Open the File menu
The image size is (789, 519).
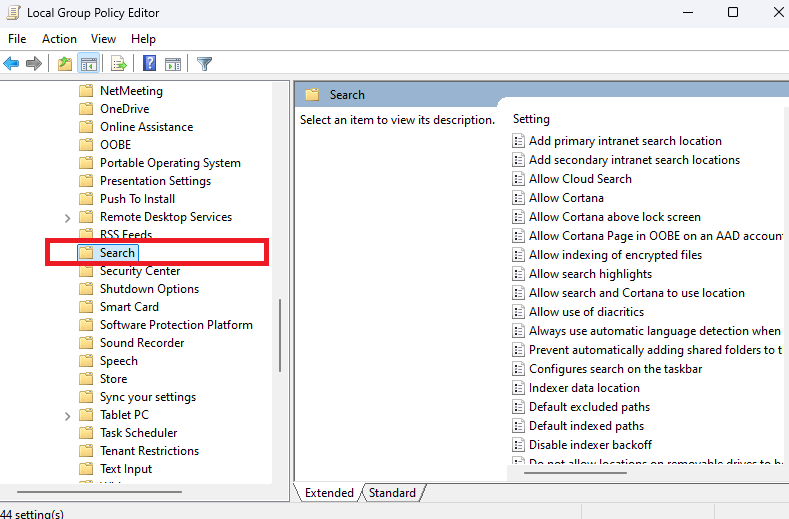coord(17,38)
